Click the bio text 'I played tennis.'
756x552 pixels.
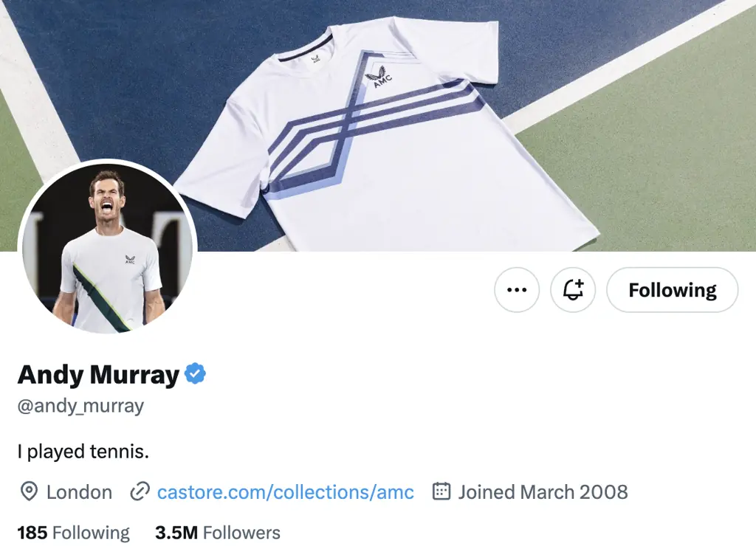click(83, 451)
